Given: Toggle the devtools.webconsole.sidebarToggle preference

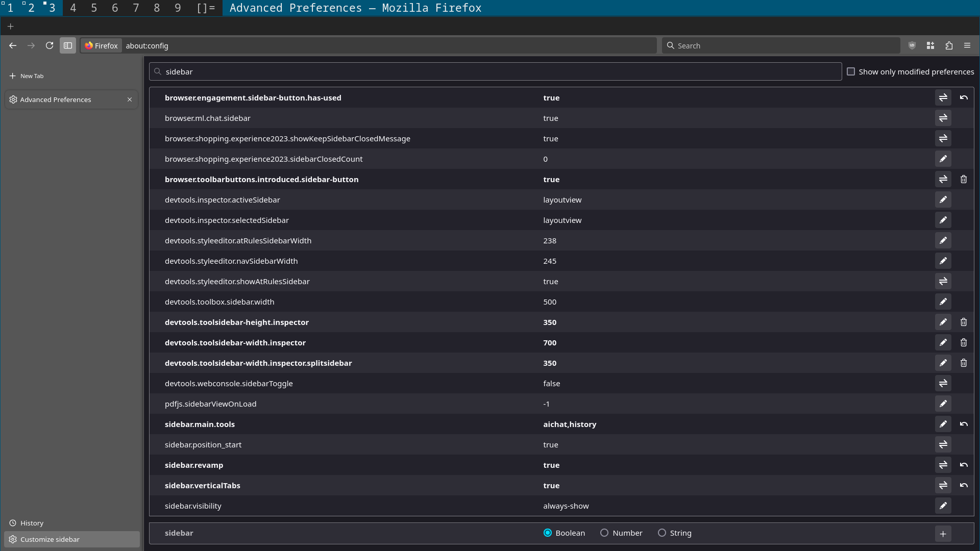Looking at the screenshot, I should (943, 383).
